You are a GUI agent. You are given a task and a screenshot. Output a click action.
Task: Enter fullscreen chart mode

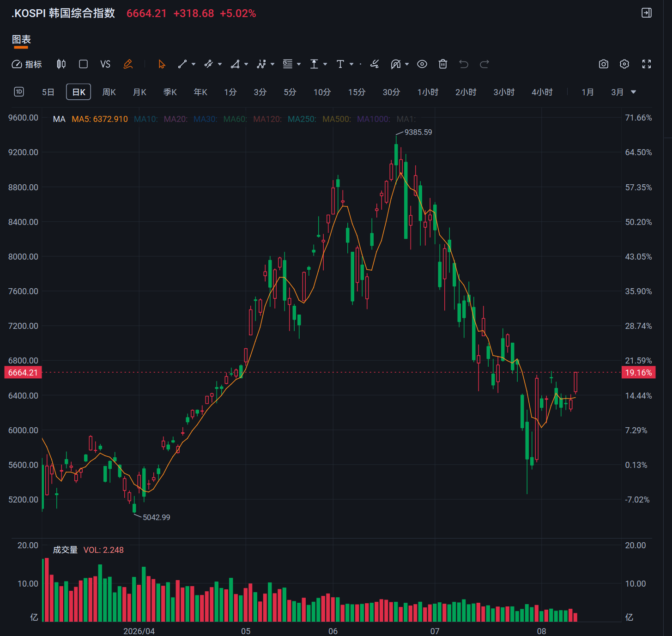[x=647, y=64]
